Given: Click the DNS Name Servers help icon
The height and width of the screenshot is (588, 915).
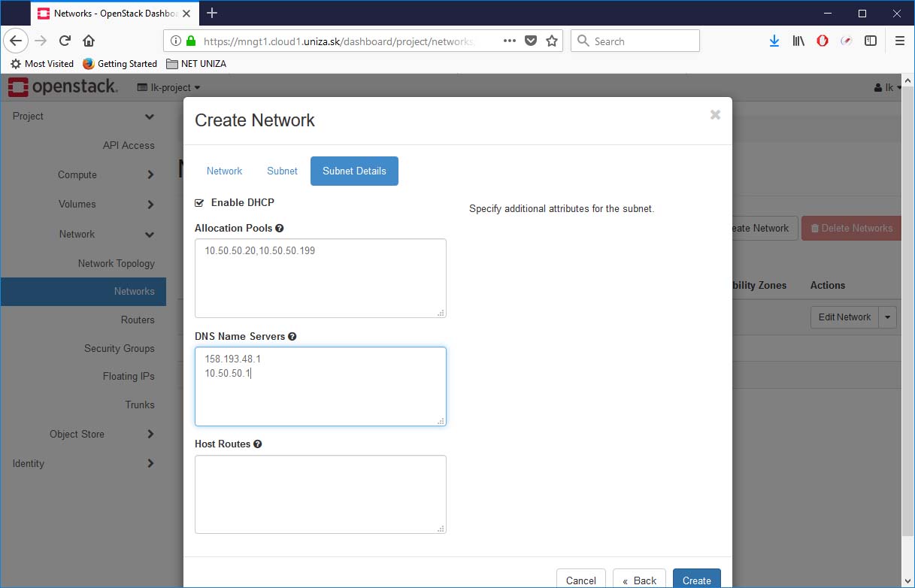Looking at the screenshot, I should [x=292, y=337].
